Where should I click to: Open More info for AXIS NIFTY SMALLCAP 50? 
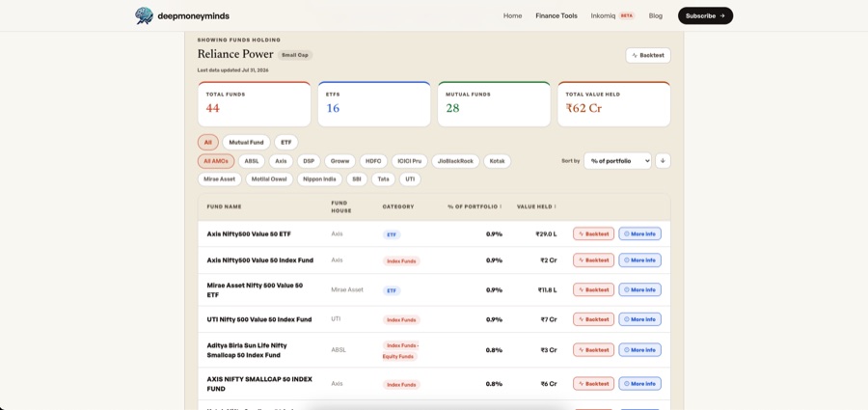pos(639,383)
